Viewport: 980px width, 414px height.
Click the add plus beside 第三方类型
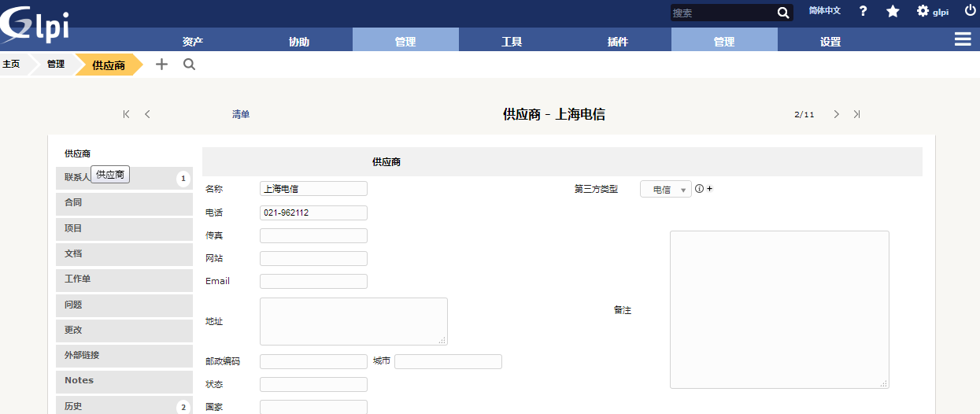click(709, 189)
